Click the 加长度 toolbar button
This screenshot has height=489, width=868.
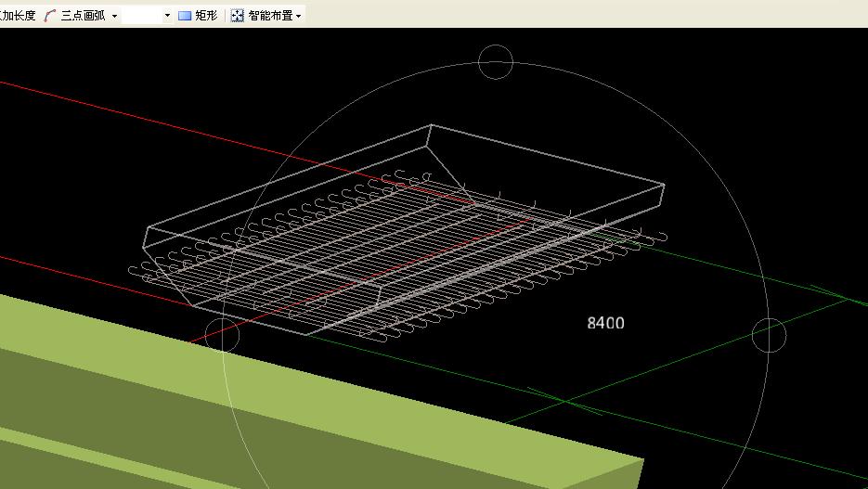(18, 16)
